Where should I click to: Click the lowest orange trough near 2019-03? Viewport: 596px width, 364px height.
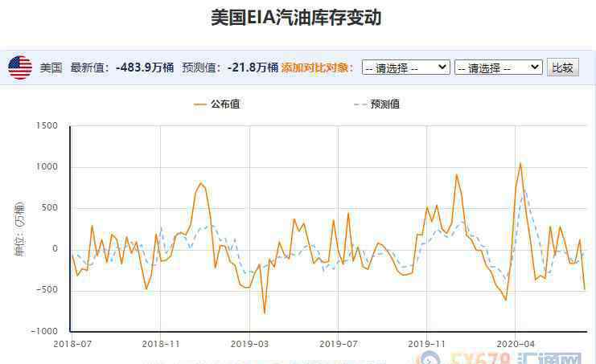click(264, 313)
